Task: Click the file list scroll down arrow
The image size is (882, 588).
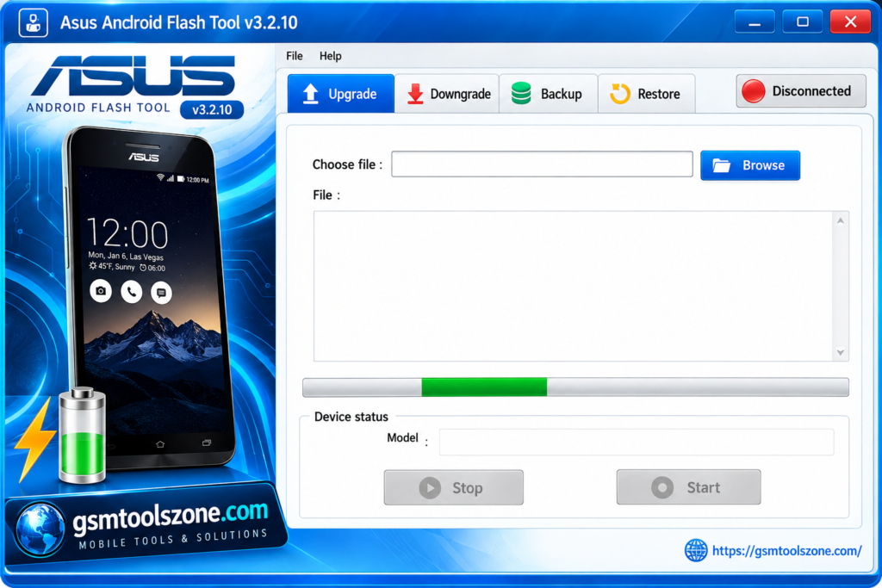Action: click(841, 352)
